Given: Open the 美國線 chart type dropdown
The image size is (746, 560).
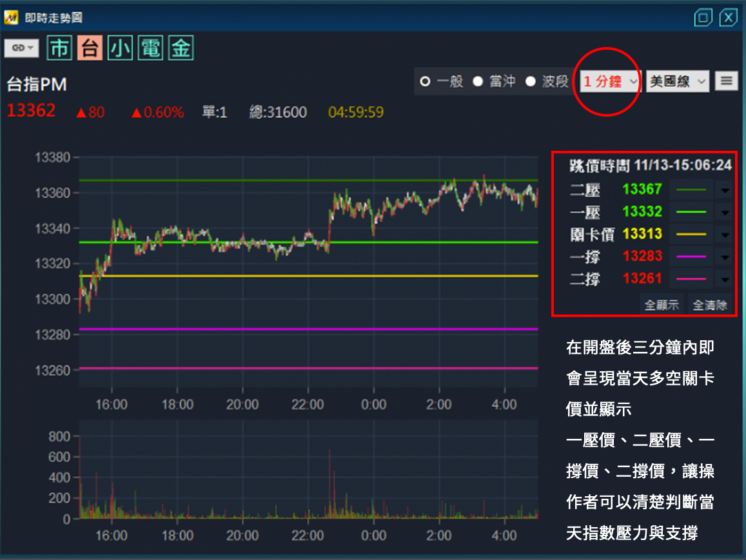Looking at the screenshot, I should tap(677, 82).
